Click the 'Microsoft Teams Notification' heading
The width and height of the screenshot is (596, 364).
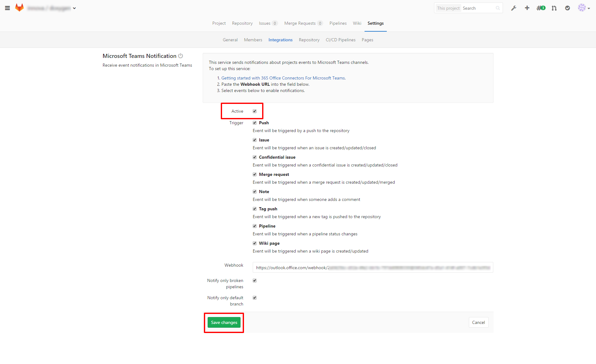pos(139,56)
